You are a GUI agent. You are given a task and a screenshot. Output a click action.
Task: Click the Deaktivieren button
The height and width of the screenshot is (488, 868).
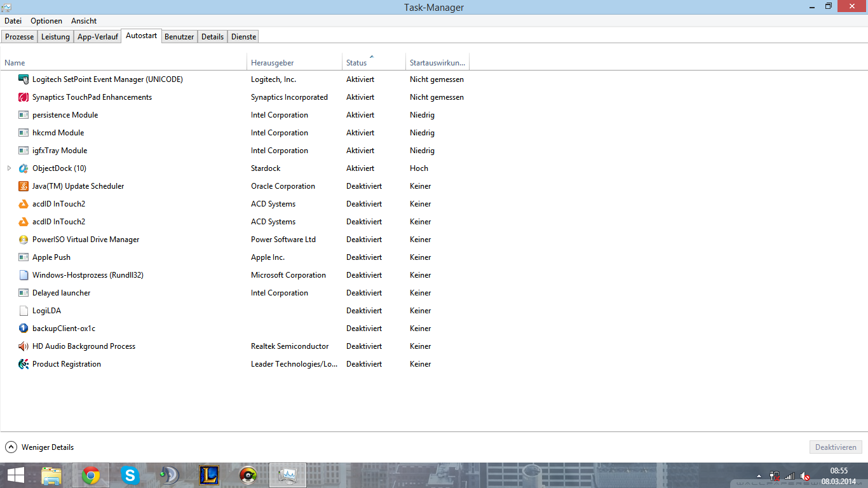(836, 447)
